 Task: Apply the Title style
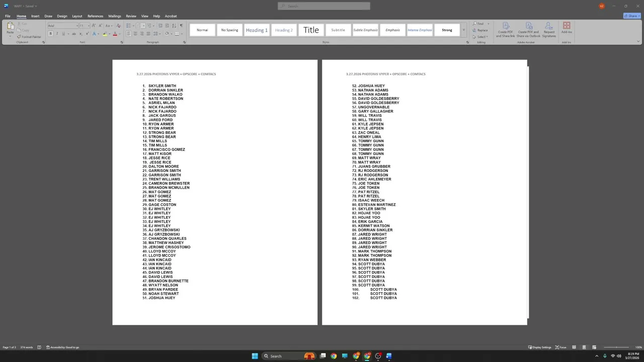[x=311, y=30]
